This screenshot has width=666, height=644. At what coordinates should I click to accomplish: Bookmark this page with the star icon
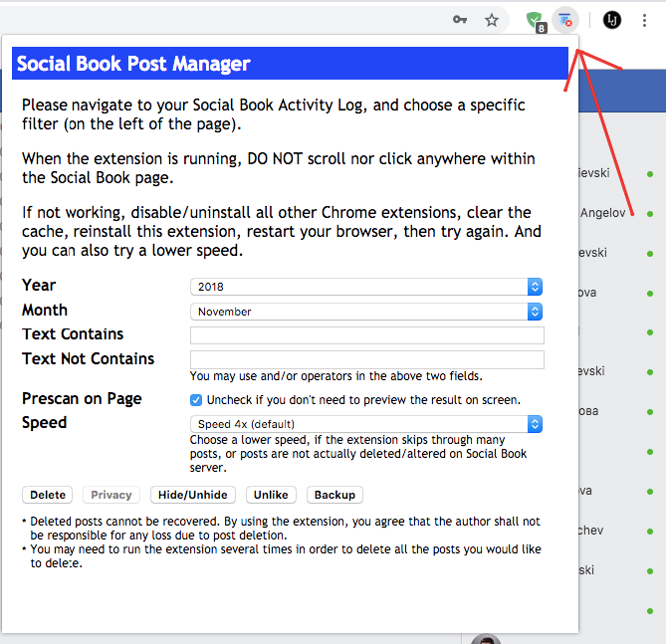(492, 20)
